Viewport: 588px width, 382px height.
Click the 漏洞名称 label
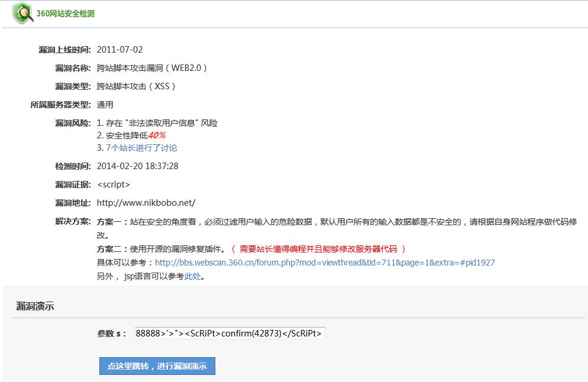pyautogui.click(x=73, y=68)
